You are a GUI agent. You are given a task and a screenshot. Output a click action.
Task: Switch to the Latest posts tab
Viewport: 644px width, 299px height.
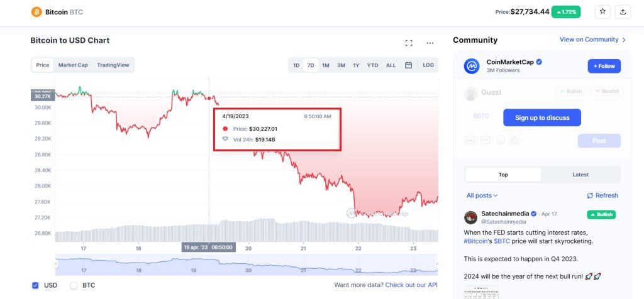[x=580, y=175]
